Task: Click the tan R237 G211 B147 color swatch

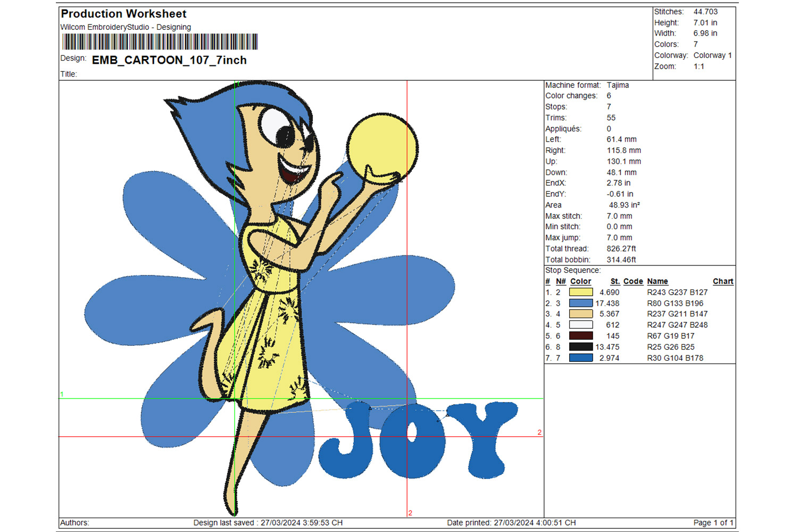Action: click(x=581, y=314)
